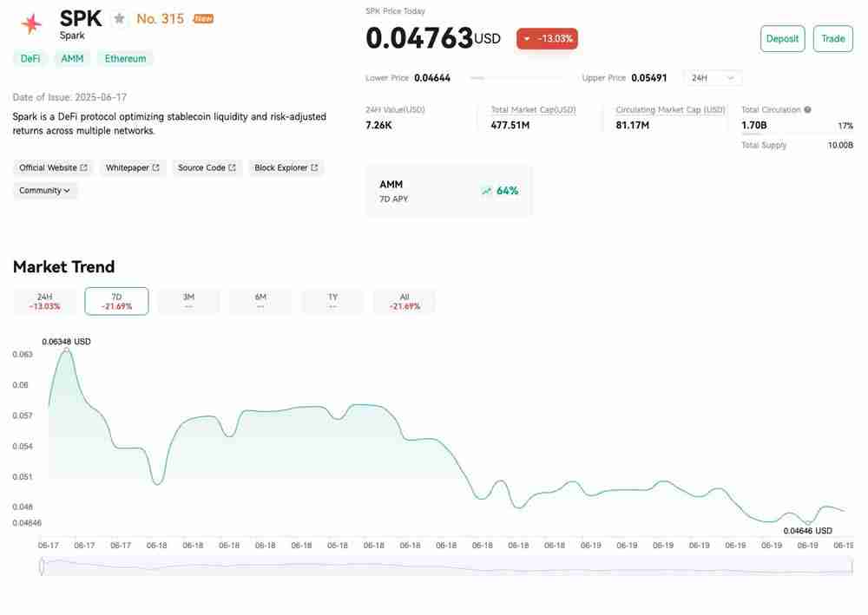Image resolution: width=868 pixels, height=615 pixels.
Task: Expand the Community dropdown
Action: 44,190
